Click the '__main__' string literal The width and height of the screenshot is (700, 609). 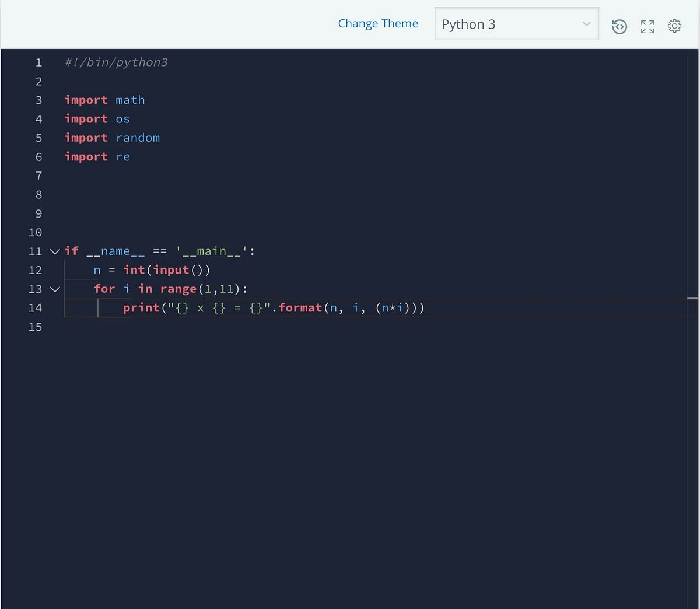[212, 251]
